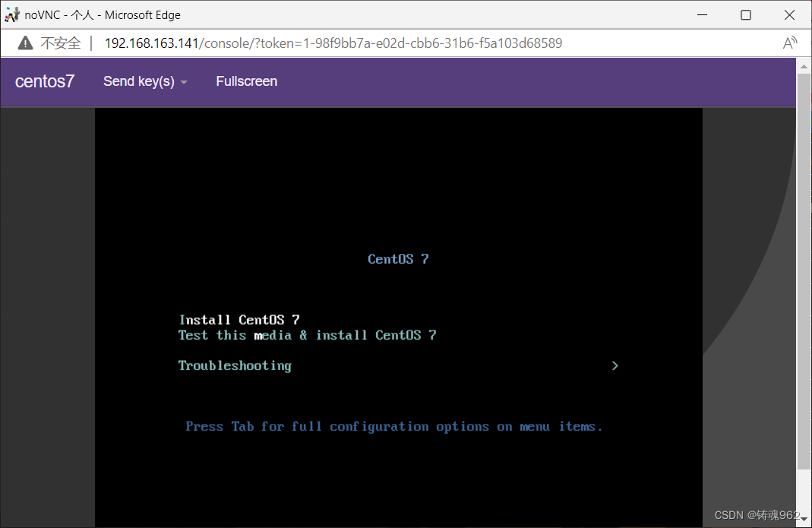The width and height of the screenshot is (812, 528).
Task: Click the insecure warning triangle icon
Action: coord(25,43)
